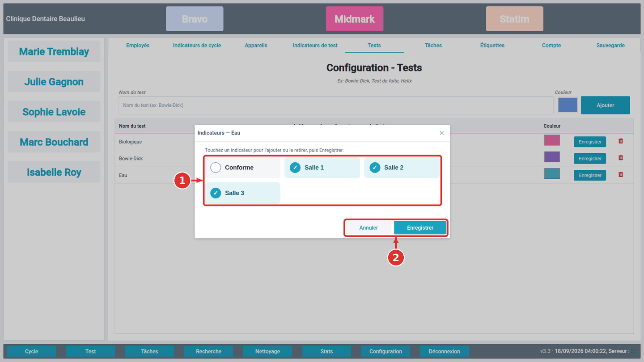Uncheck the Salle 3 indicator
644x362 pixels.
(243, 193)
